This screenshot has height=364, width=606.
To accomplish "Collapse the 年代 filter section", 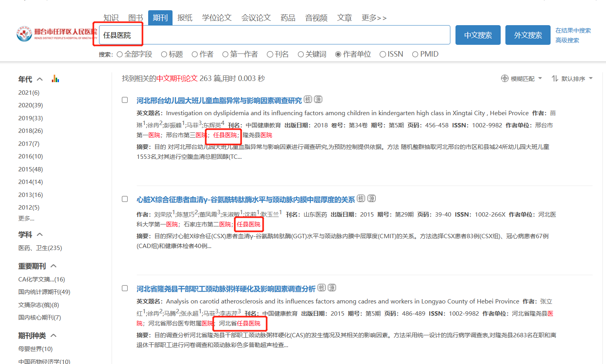I will 40,79.
